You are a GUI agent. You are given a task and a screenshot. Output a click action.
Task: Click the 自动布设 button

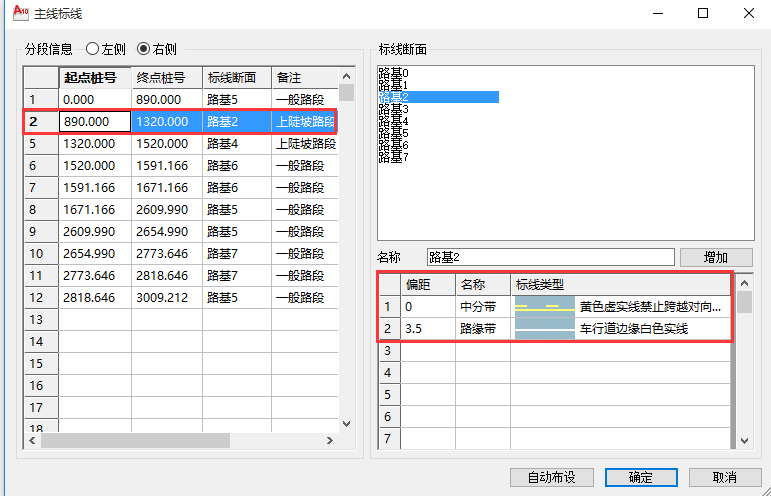[551, 477]
